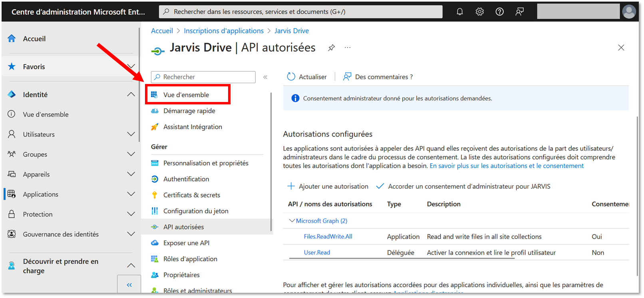Focus the global search box
The width and height of the screenshot is (644, 298).
point(301,12)
